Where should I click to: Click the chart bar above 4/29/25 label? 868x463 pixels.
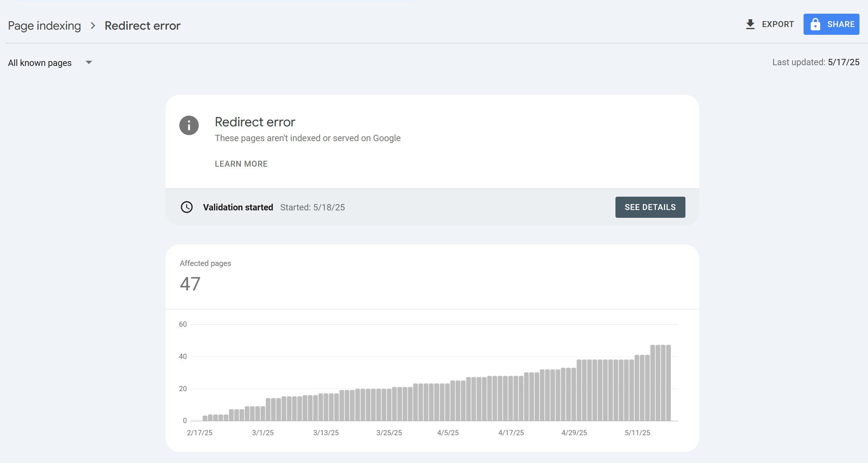tap(574, 394)
